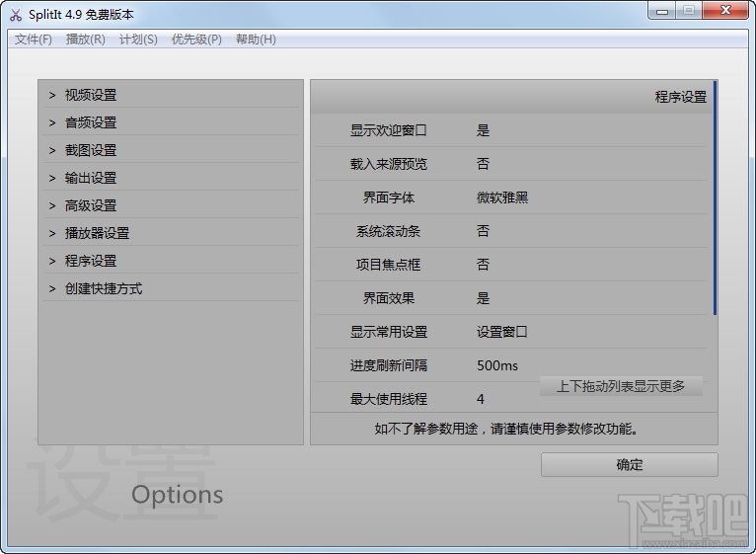Select the 程序设置 category in left list
The image size is (756, 554).
point(171,261)
